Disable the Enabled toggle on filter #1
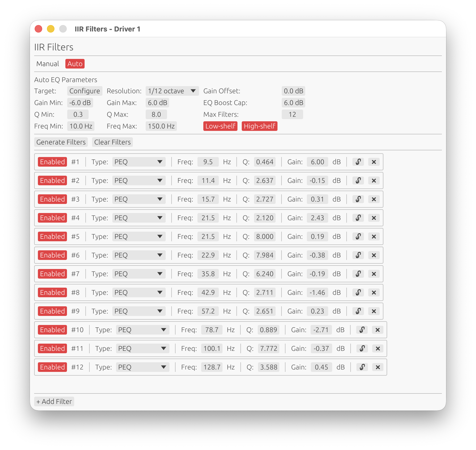 pyautogui.click(x=52, y=162)
